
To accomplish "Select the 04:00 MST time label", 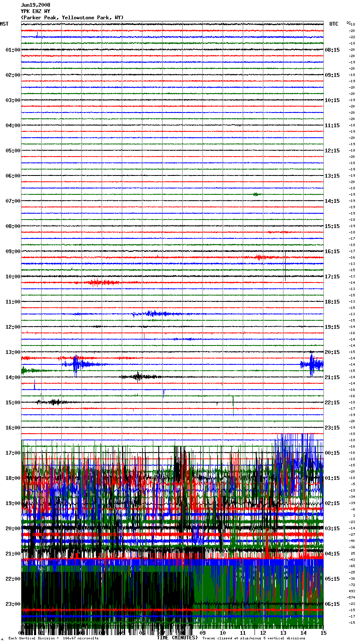I will pos(13,126).
